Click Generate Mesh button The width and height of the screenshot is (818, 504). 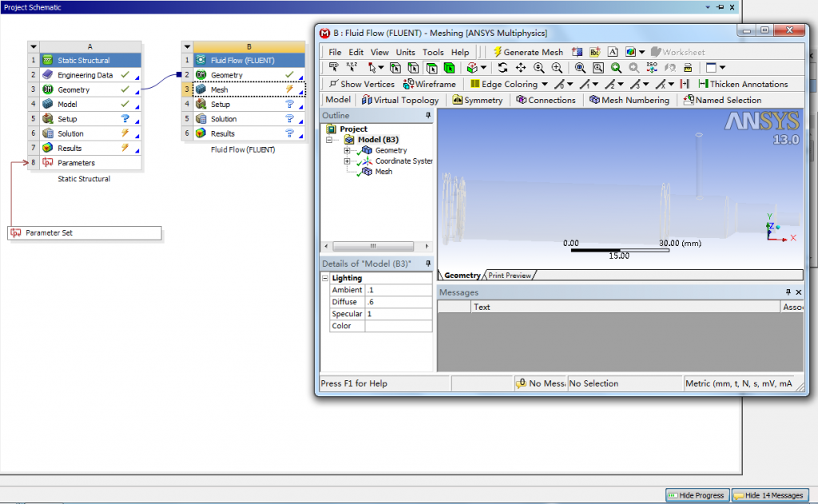(x=528, y=52)
